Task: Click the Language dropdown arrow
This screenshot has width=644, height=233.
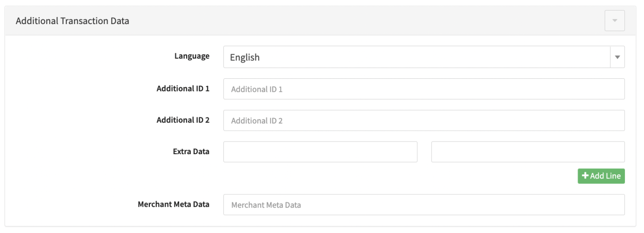Action: pyautogui.click(x=617, y=57)
